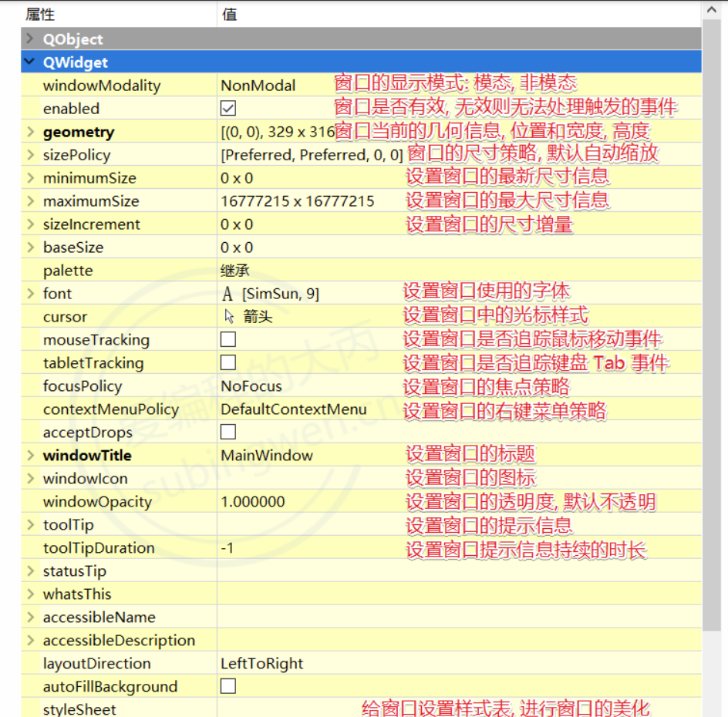The image size is (728, 717).
Task: Check the tabletTracking checkbox
Action: point(228,362)
